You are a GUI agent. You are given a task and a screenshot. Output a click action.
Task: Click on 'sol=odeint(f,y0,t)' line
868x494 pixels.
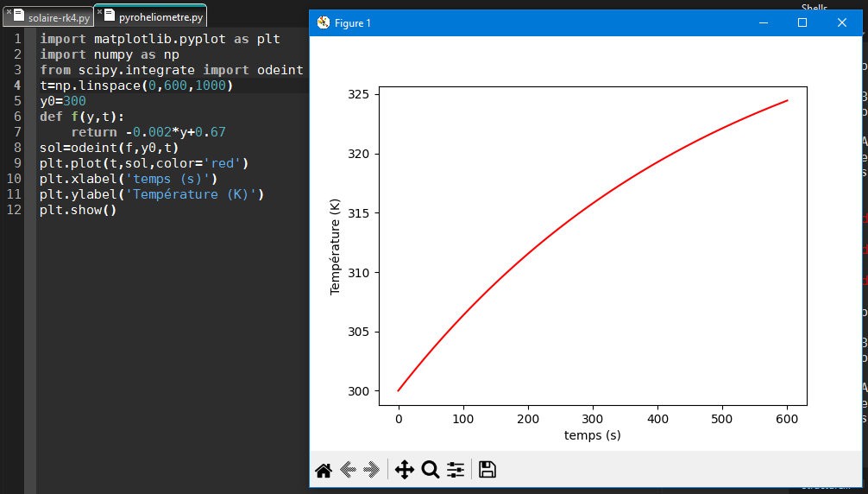click(x=109, y=148)
